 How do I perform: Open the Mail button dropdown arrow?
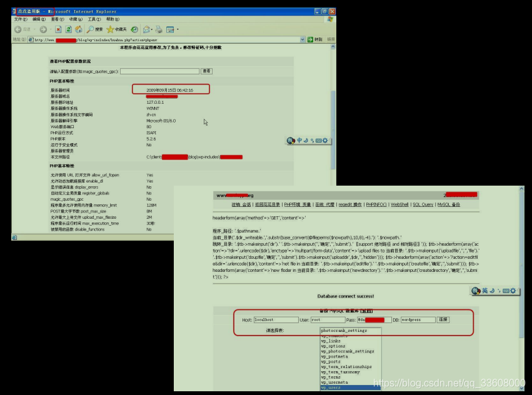coord(151,29)
